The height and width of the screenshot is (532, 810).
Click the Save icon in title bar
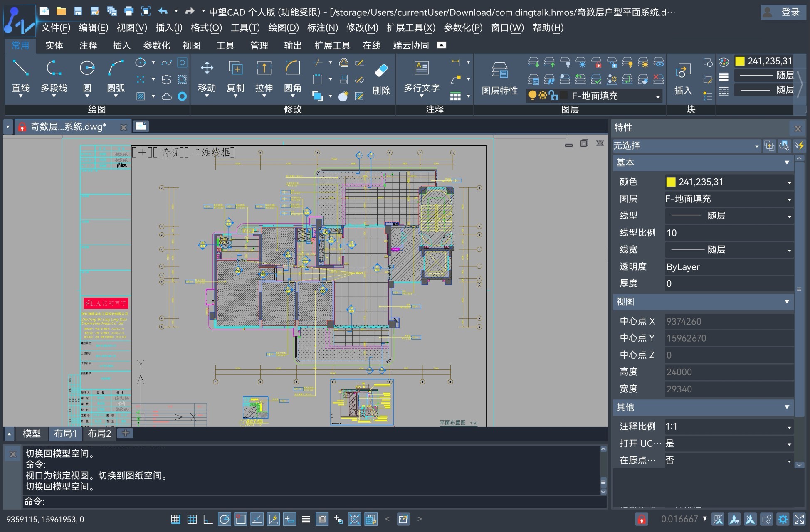tap(78, 11)
